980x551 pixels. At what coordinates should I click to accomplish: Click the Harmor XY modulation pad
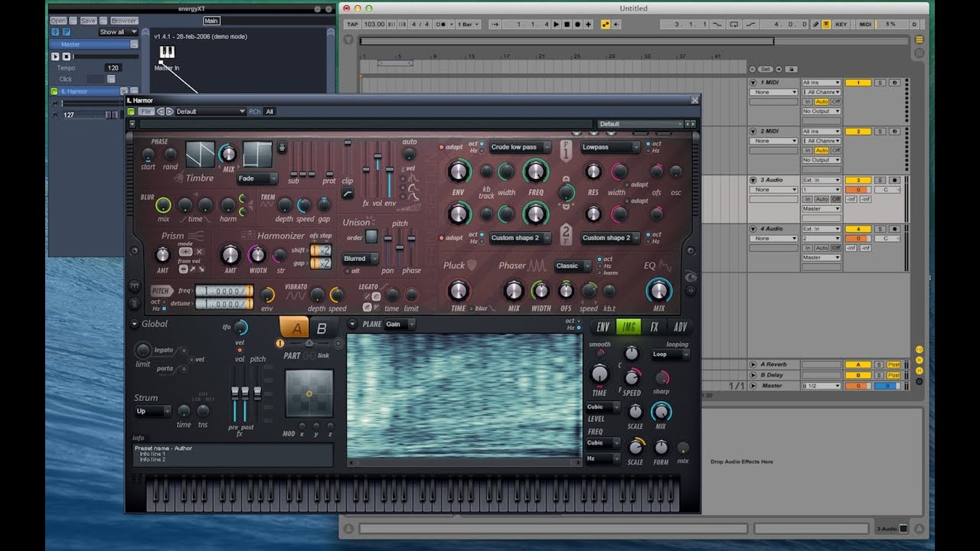click(x=309, y=393)
